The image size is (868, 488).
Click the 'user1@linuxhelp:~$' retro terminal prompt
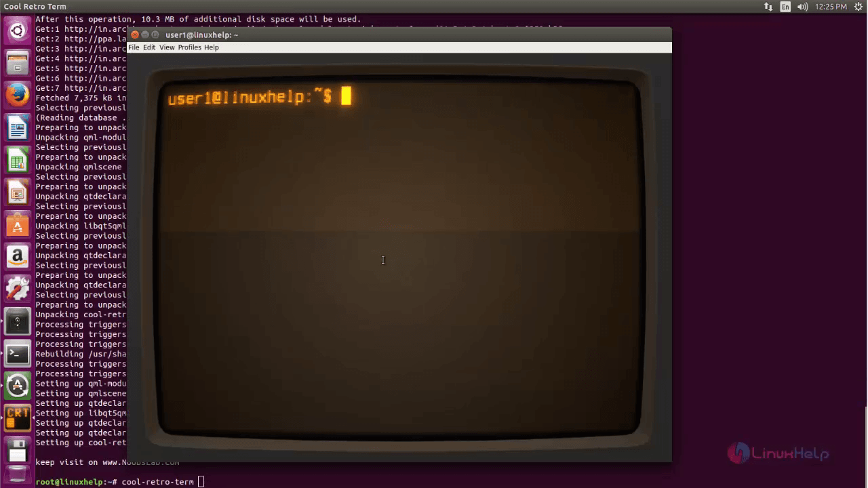[250, 97]
